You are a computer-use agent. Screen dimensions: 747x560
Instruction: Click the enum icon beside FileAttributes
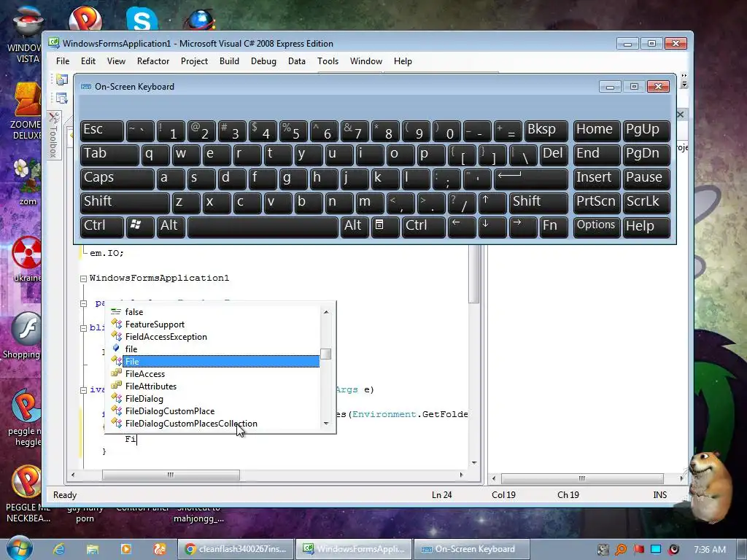tap(116, 386)
